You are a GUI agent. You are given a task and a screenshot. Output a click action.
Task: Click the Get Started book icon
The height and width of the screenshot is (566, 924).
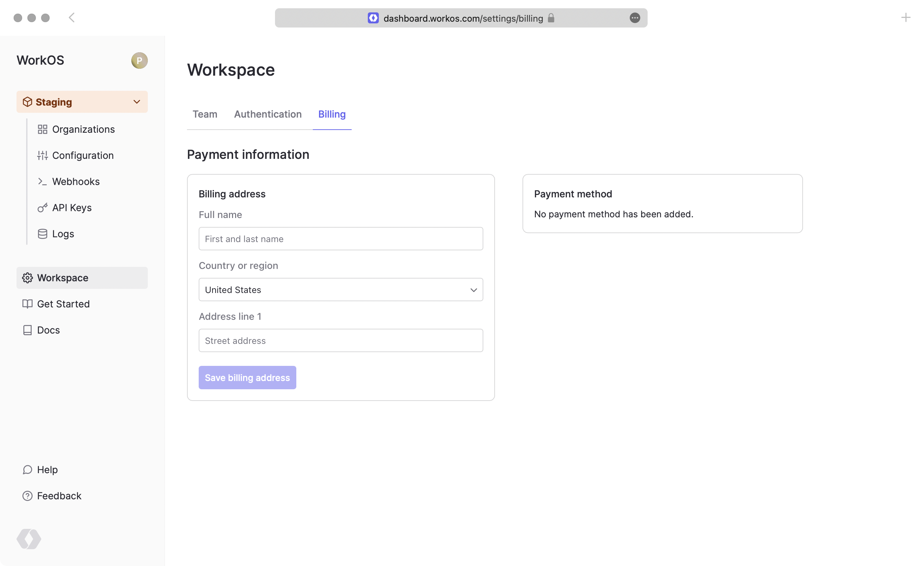coord(27,304)
